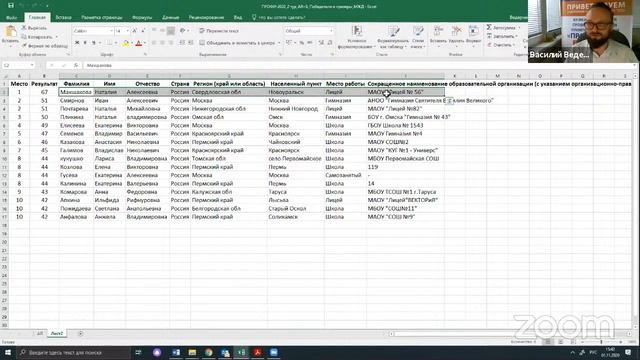This screenshot has width=640, height=360.
Task: Cut selection with Вырезать
Action: click(x=34, y=28)
